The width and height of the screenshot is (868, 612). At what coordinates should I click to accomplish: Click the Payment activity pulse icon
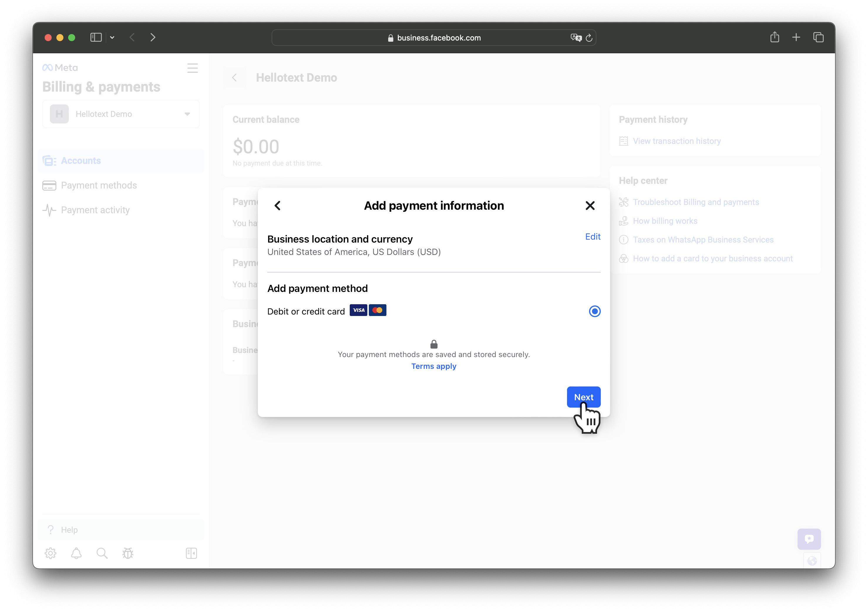click(49, 210)
